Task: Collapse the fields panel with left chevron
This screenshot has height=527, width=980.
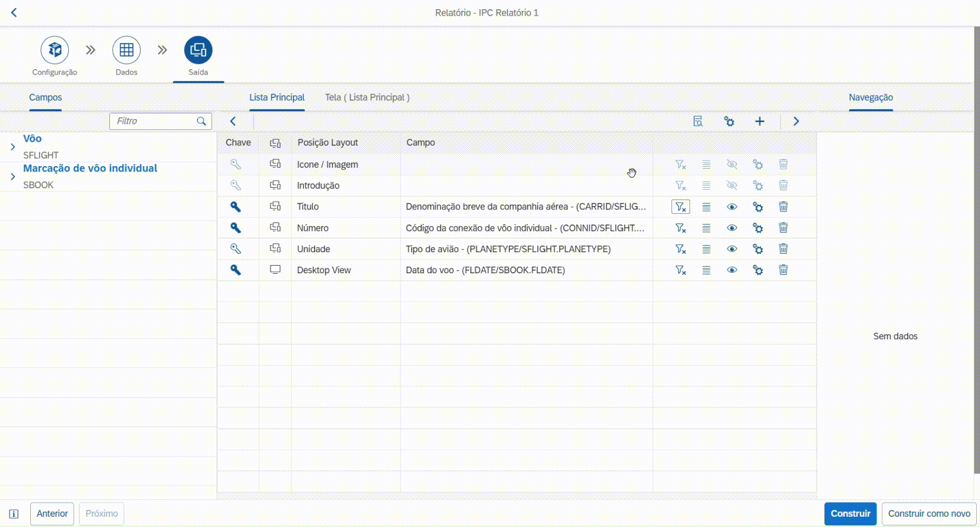Action: 233,121
